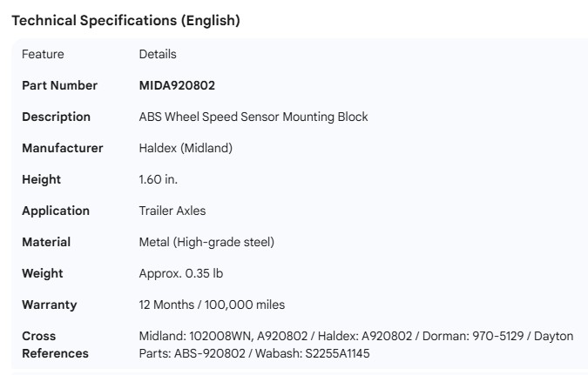This screenshot has width=588, height=375.
Task: Select the Part Number row label
Action: pyautogui.click(x=59, y=85)
